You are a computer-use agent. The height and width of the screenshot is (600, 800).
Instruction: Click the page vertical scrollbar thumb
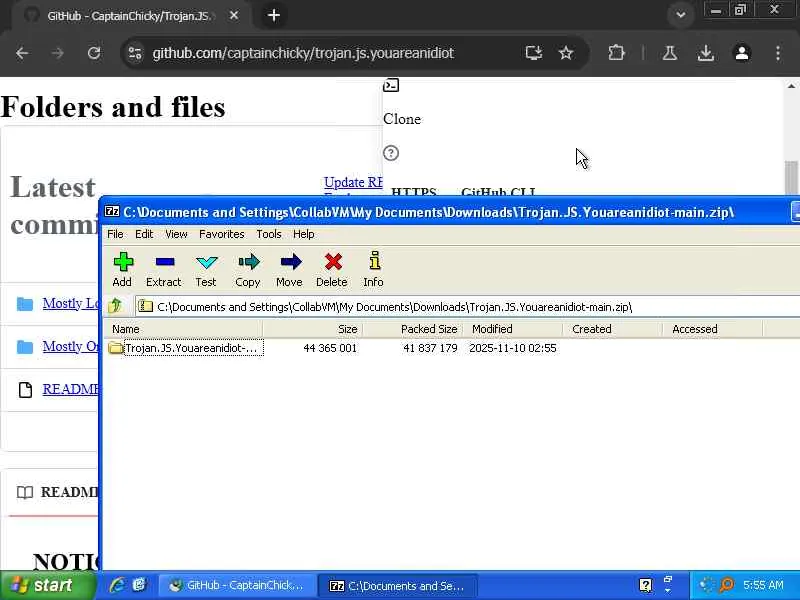tap(791, 178)
